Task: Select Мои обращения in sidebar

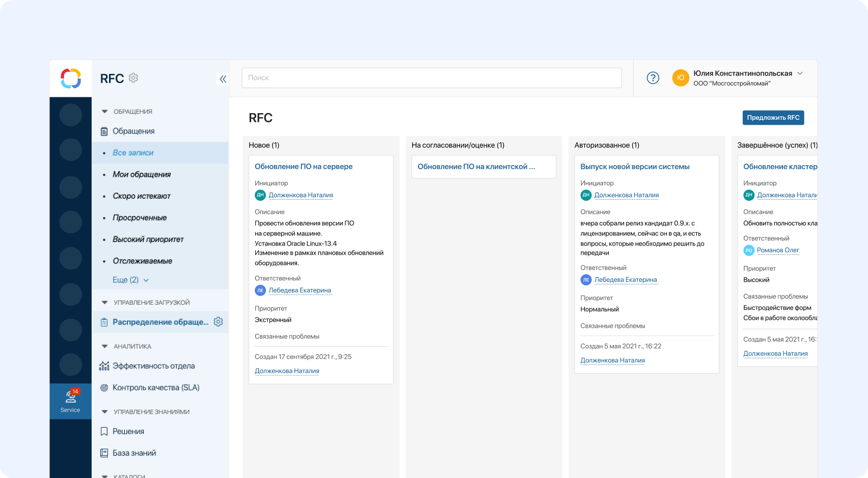Action: pyautogui.click(x=142, y=174)
